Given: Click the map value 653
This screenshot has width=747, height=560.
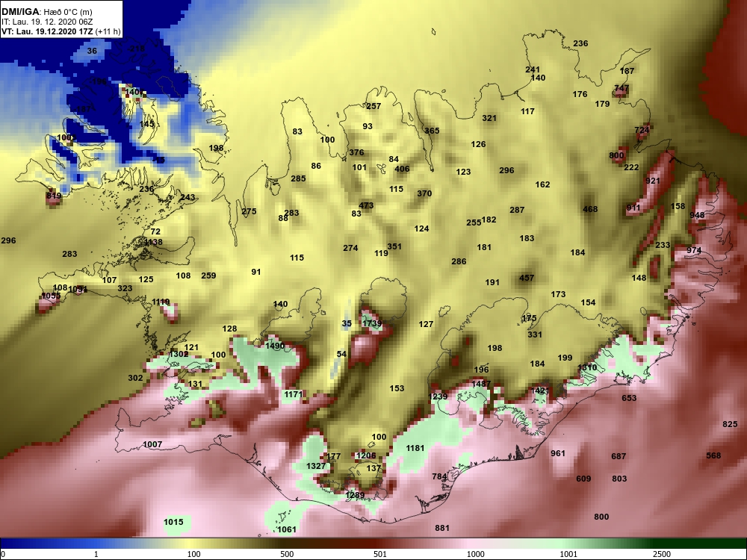Looking at the screenshot, I should coord(629,398).
